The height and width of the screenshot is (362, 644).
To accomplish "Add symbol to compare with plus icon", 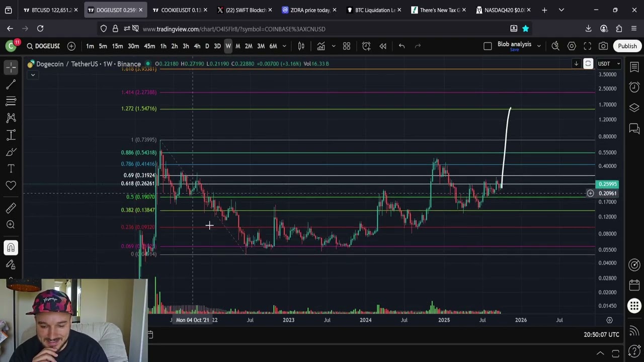I will [71, 46].
